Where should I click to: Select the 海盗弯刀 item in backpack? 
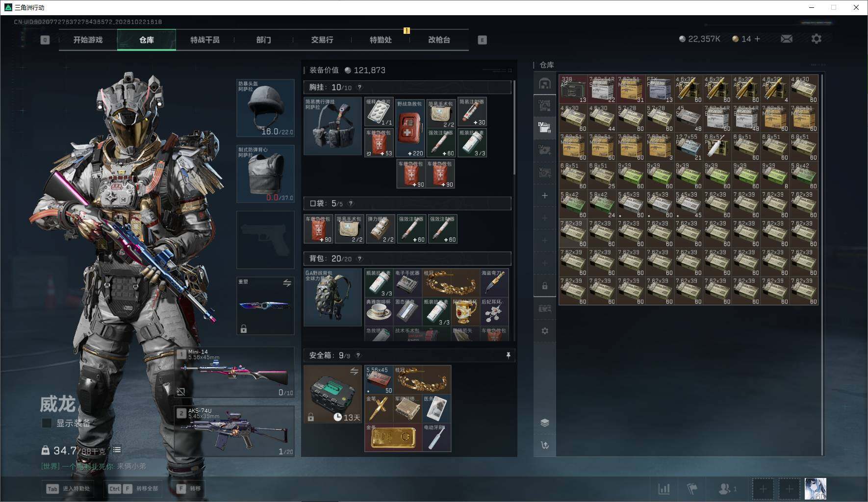pos(494,282)
